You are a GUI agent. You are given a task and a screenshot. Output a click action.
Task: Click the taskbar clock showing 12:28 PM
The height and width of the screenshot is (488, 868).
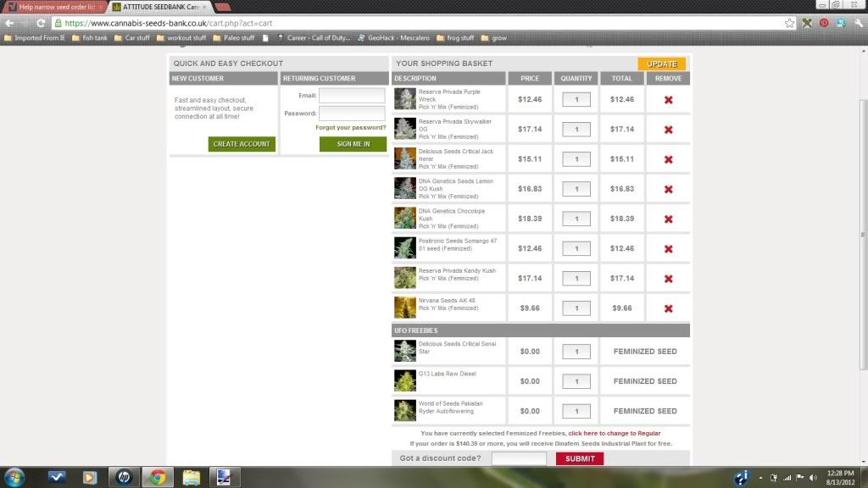(x=840, y=478)
